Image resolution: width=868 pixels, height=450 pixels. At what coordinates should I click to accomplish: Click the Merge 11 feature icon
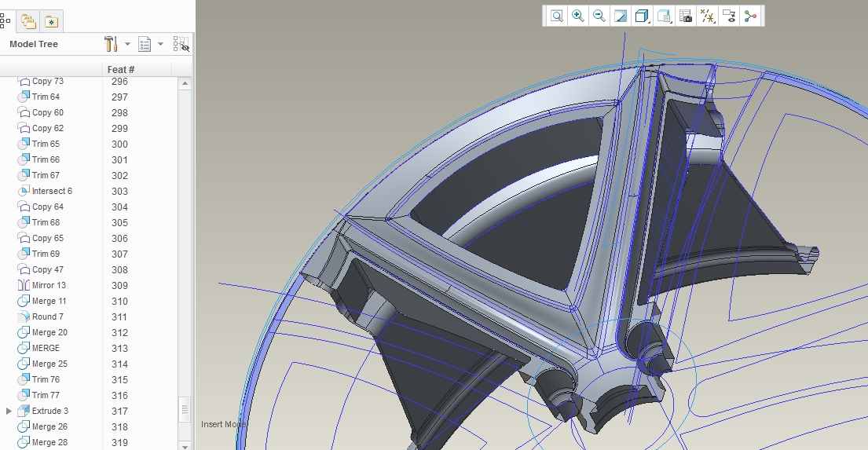pos(24,301)
